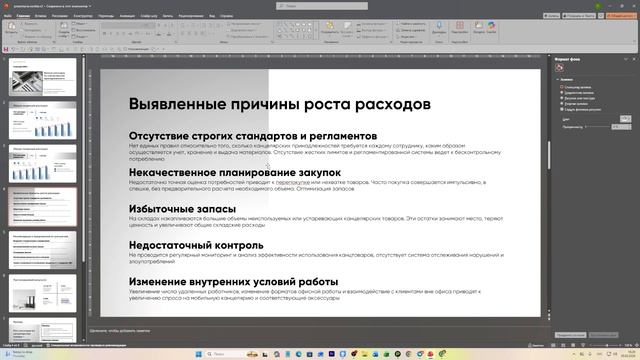Click the search box in title bar
The height and width of the screenshot is (360, 640).
point(322,6)
